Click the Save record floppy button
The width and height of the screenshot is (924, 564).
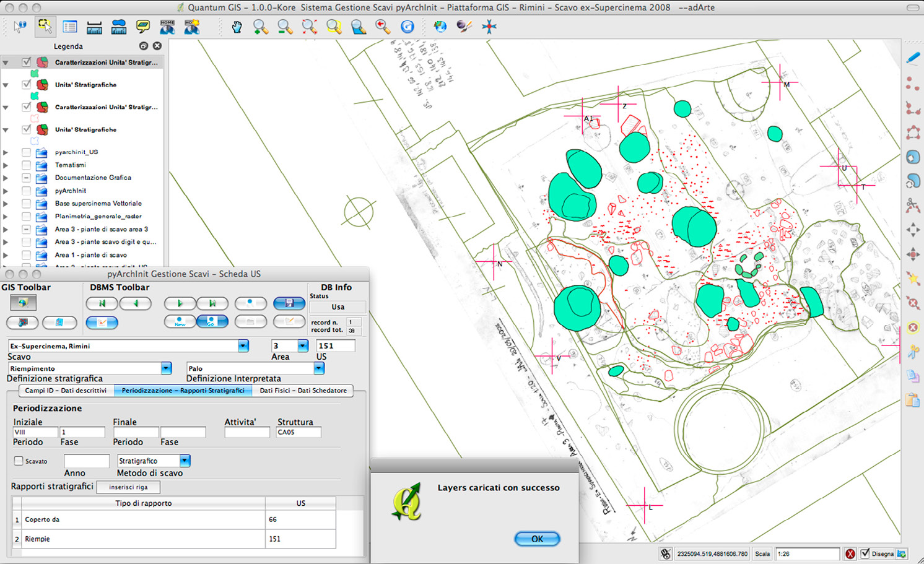pos(289,303)
